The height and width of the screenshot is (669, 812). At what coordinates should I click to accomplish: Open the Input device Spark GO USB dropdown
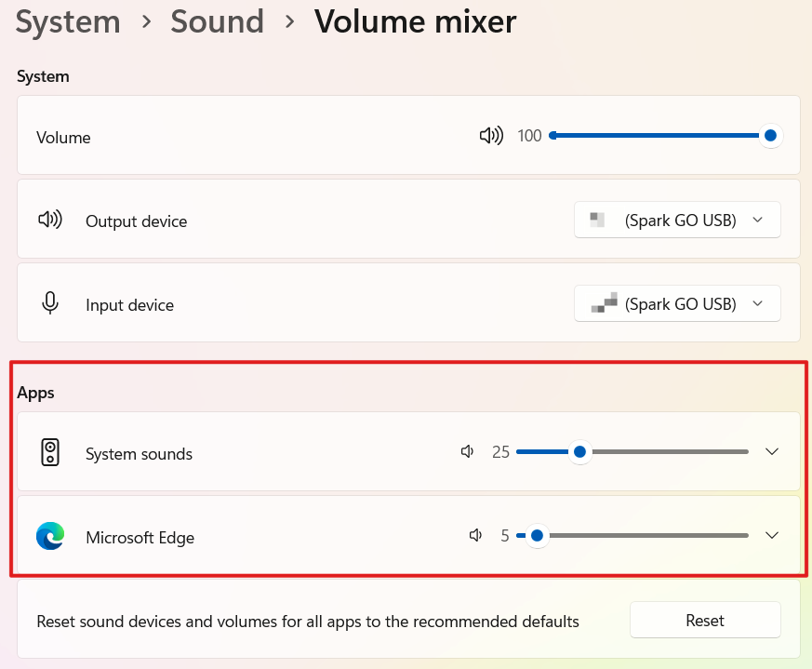[x=677, y=303]
